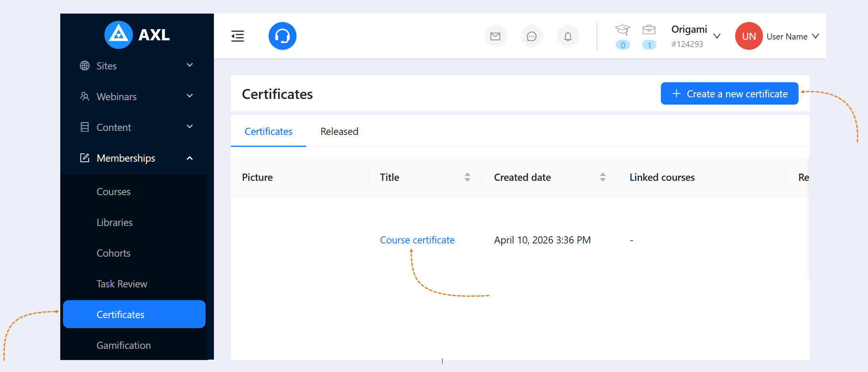Click the Webinars people icon
The image size is (868, 372).
(x=85, y=96)
